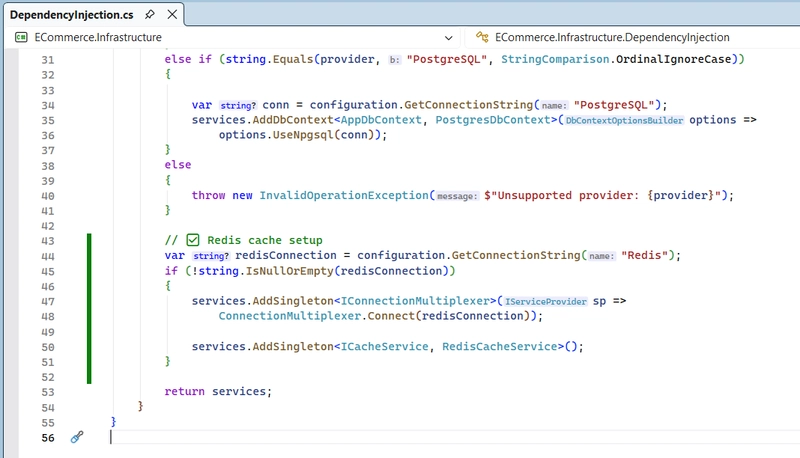The width and height of the screenshot is (800, 458).
Task: Click the checkbox emoji in Redis comment
Action: [x=192, y=240]
